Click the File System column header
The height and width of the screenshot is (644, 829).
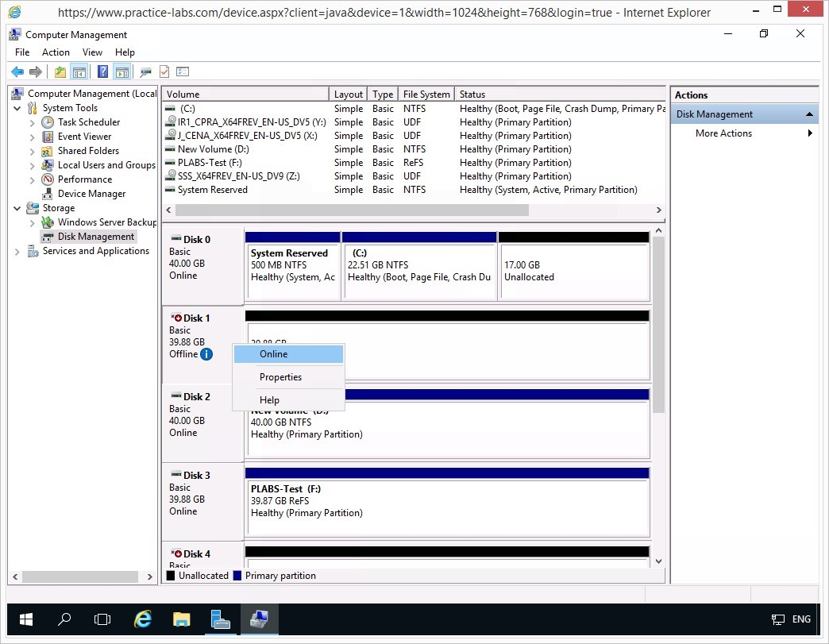[x=426, y=94]
